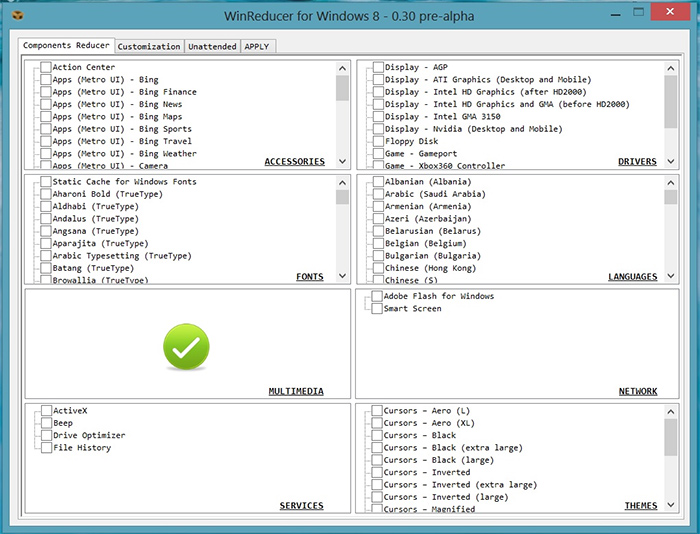Select Cursors - Black (extra large) text
This screenshot has height=534, width=700.
tap(453, 448)
